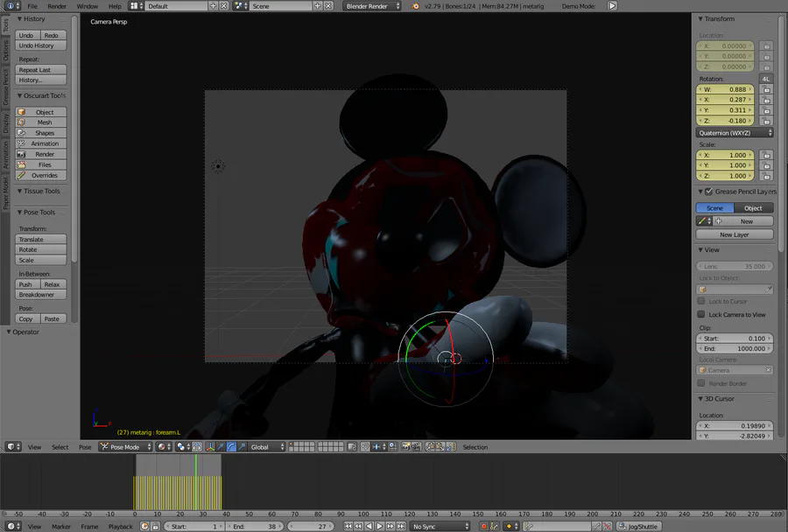Open the Global orientation dropdown
Image resolution: width=788 pixels, height=532 pixels.
tap(267, 446)
